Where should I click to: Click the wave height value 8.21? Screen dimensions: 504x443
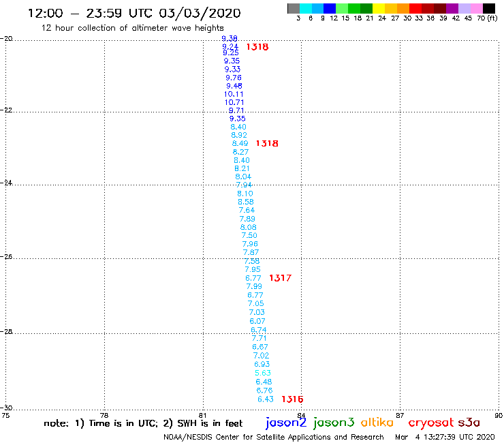coord(242,168)
